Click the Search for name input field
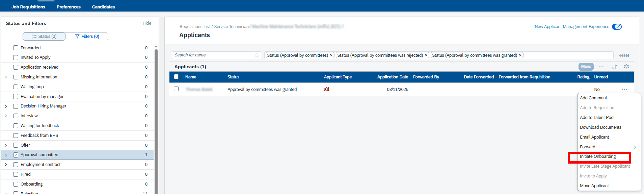Screen dimensions: 644x194 point(217,55)
